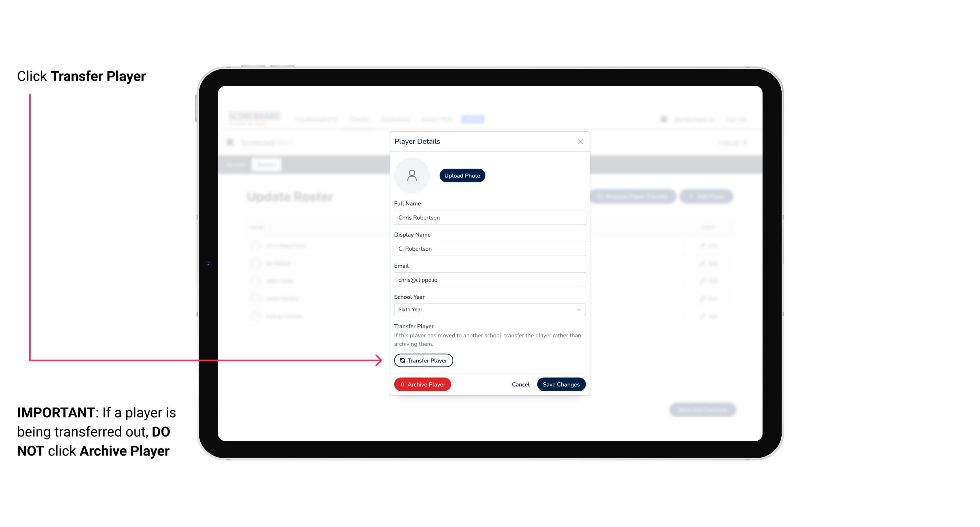Select Sixth Year from school year dropdown
This screenshot has height=527, width=980.
489,309
